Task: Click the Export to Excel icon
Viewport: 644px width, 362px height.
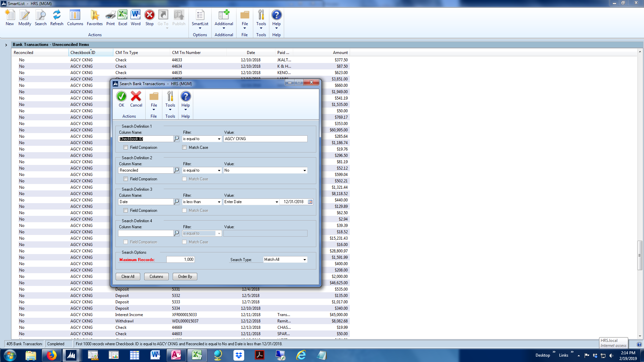Action: coord(122,15)
